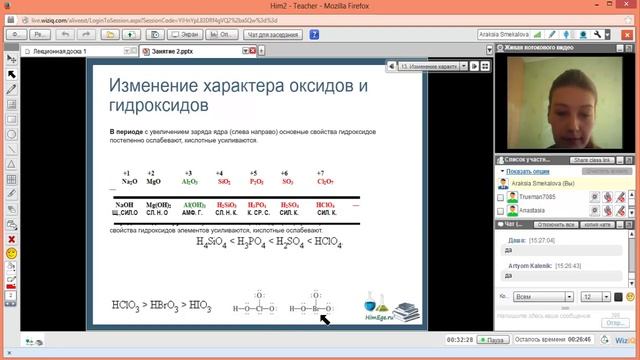
Task: Toggle the microphone control for Anastasia
Action: (608, 211)
